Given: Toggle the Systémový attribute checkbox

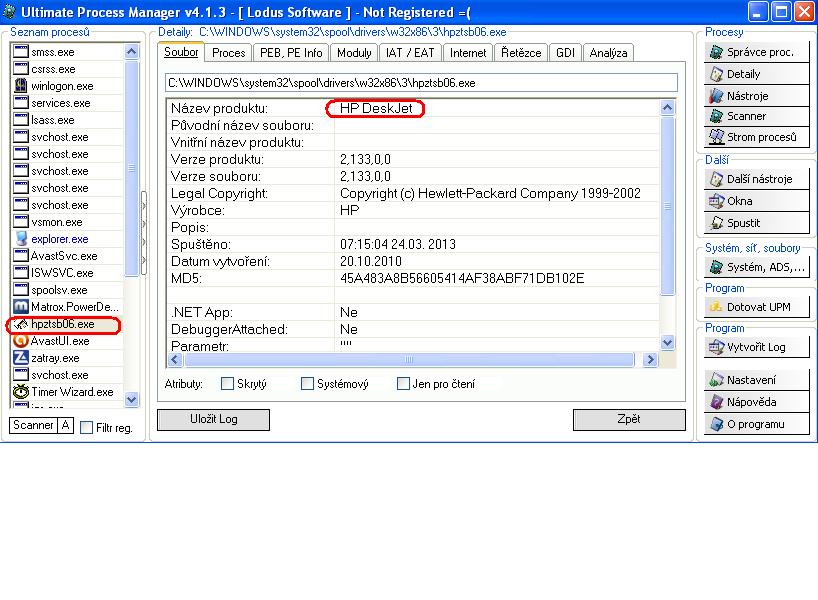Looking at the screenshot, I should coord(307,383).
